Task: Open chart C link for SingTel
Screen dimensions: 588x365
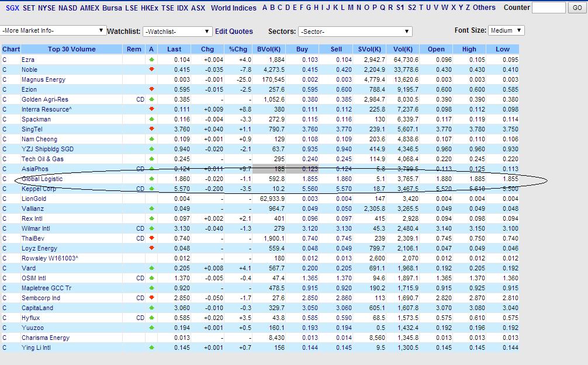Action: pyautogui.click(x=5, y=129)
